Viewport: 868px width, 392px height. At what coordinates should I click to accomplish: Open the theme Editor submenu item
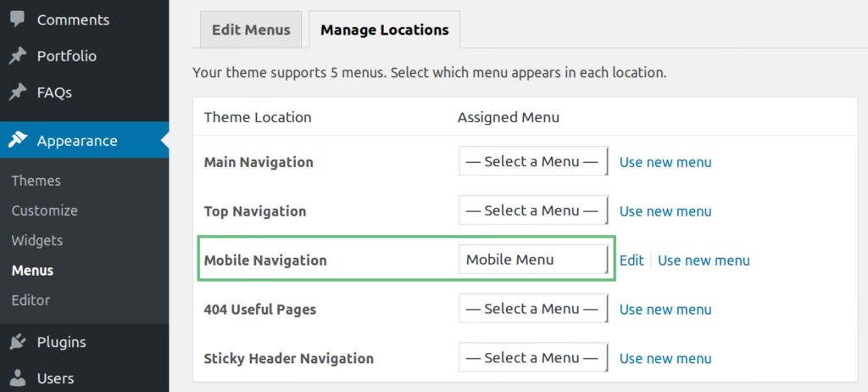coord(31,300)
